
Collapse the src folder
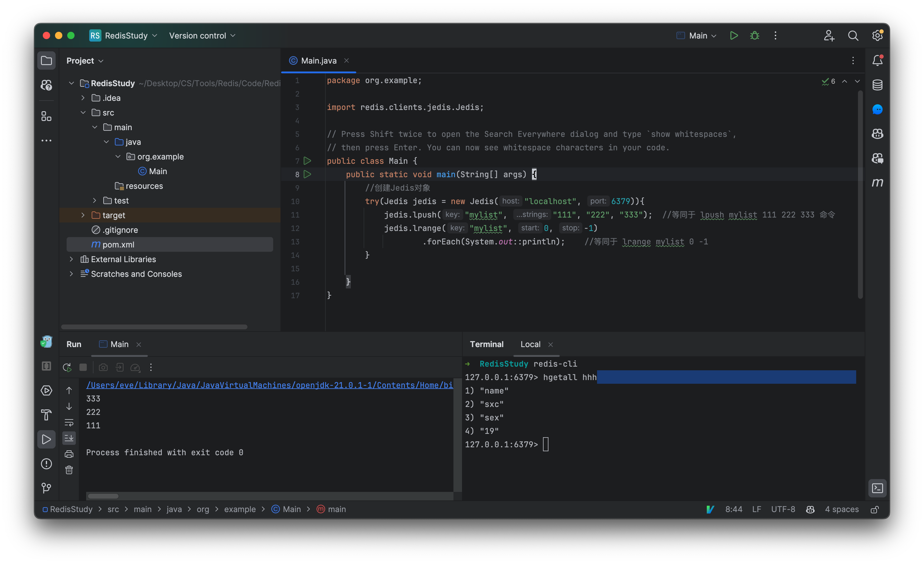pyautogui.click(x=83, y=112)
